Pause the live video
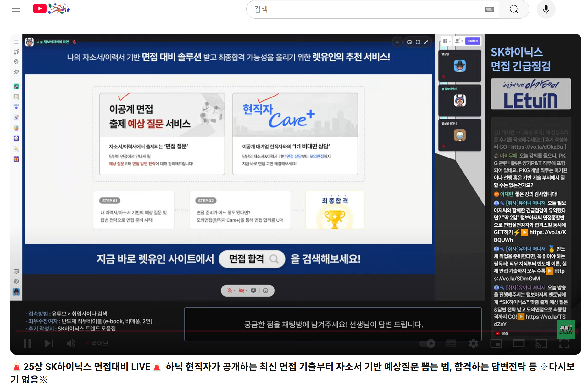The width and height of the screenshot is (588, 383). tap(27, 343)
